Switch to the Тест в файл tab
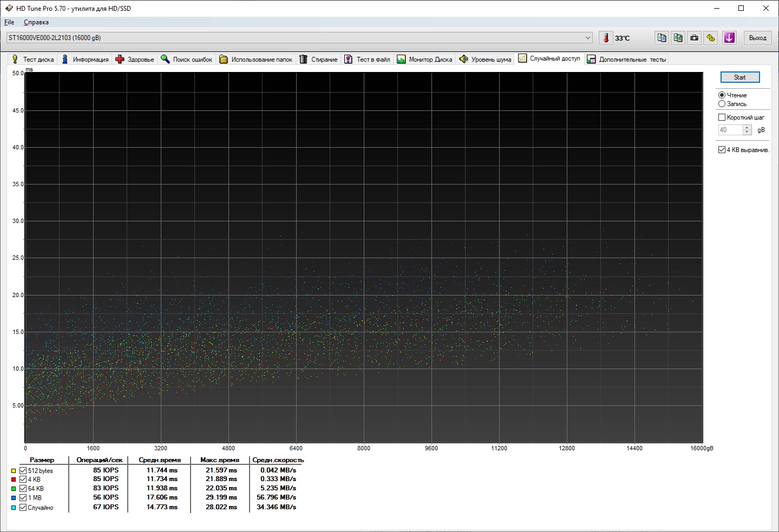The height and width of the screenshot is (532, 779). tap(368, 60)
